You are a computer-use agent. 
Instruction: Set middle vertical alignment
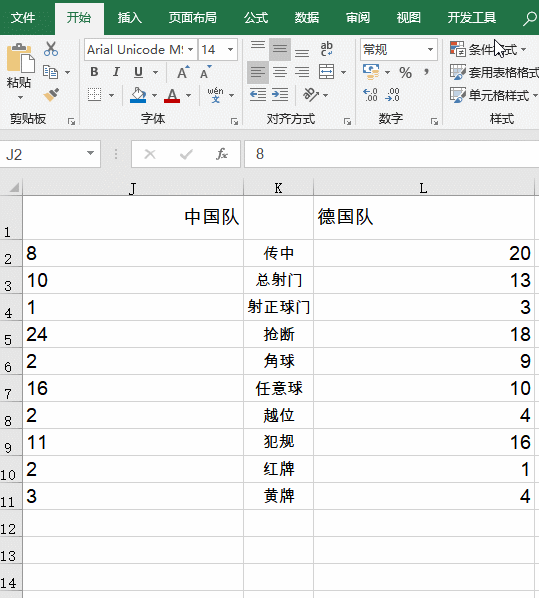(x=280, y=49)
